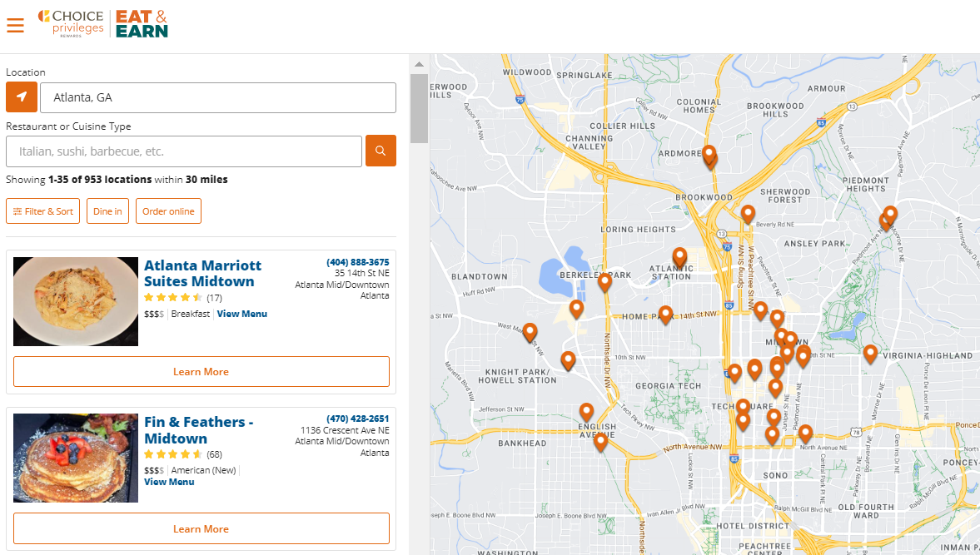Click Learn More for Fin & Feathers
Image resolution: width=980 pixels, height=555 pixels.
point(201,528)
